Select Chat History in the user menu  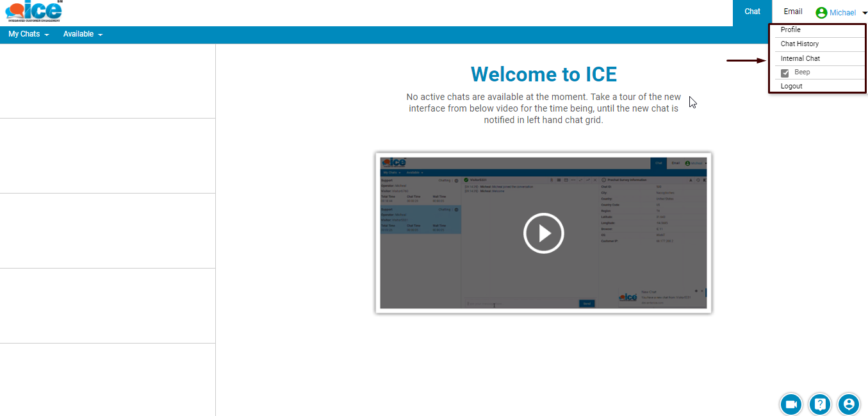click(799, 44)
